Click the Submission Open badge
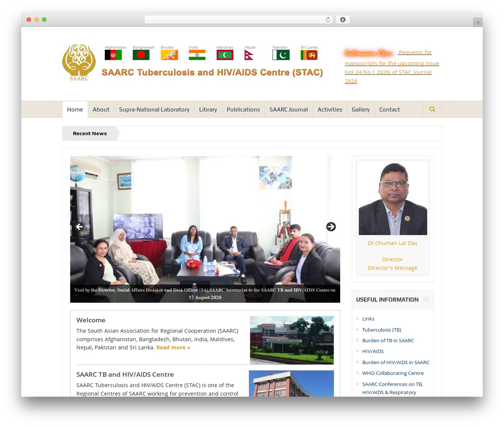504x427 pixels. (369, 53)
